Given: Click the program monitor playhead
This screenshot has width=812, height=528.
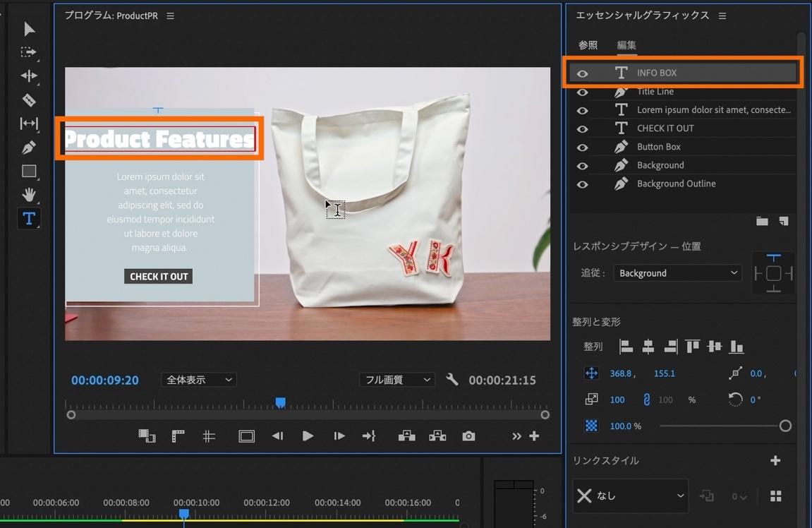Looking at the screenshot, I should (280, 402).
